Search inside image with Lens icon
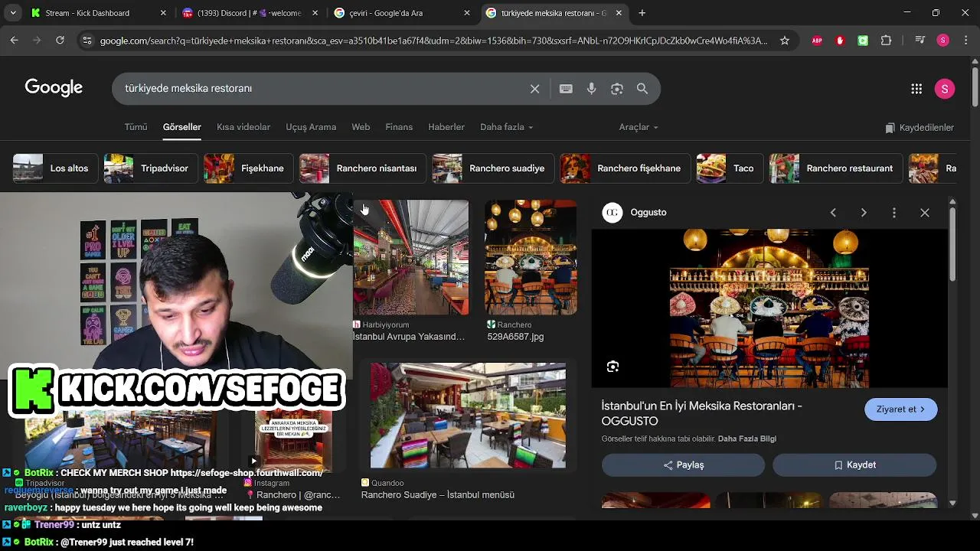The height and width of the screenshot is (551, 980). 612,367
